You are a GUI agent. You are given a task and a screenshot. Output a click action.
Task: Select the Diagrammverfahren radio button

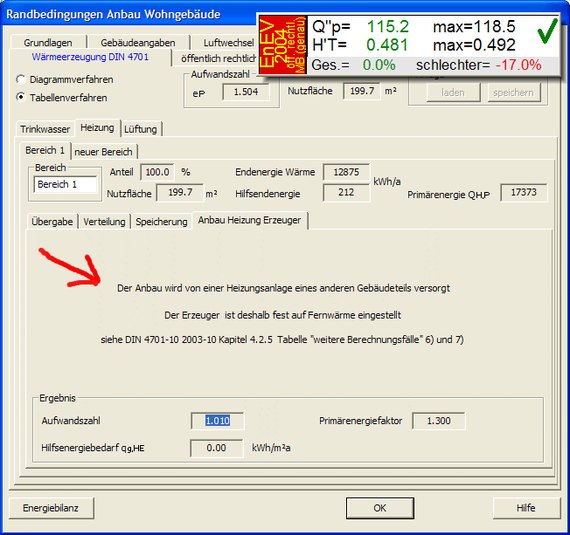pos(21,79)
